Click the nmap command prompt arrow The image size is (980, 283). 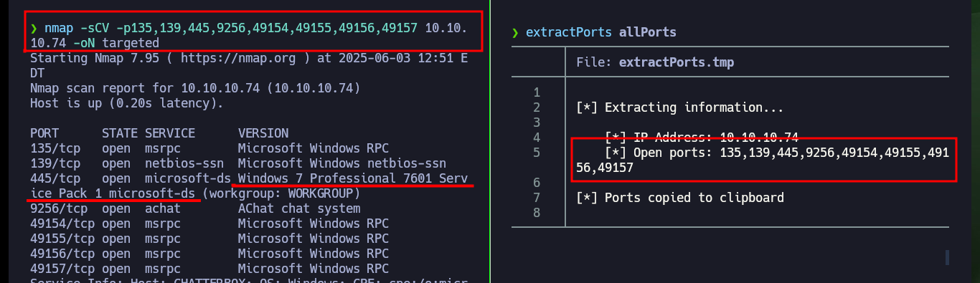[33, 29]
